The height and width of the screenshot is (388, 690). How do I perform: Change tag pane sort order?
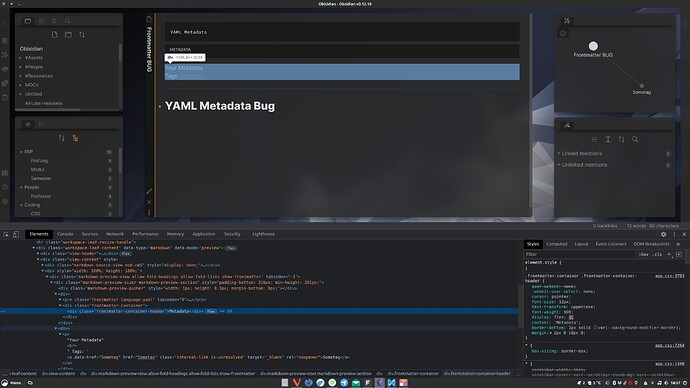[62, 138]
